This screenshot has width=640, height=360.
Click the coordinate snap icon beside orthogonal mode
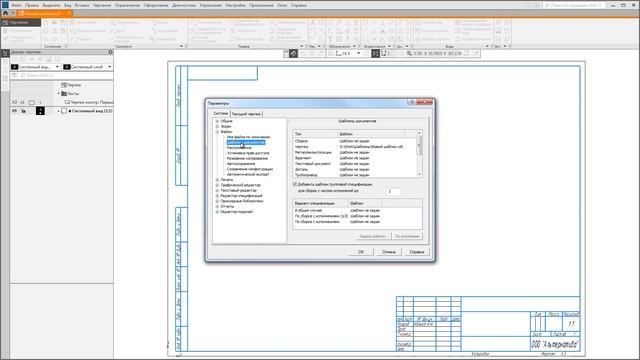384,53
